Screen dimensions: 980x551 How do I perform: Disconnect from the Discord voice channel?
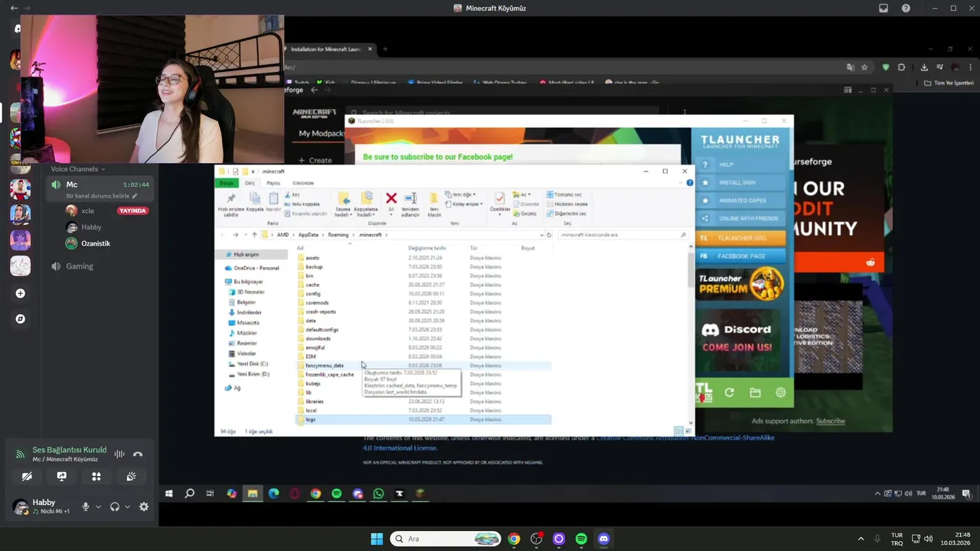(138, 454)
